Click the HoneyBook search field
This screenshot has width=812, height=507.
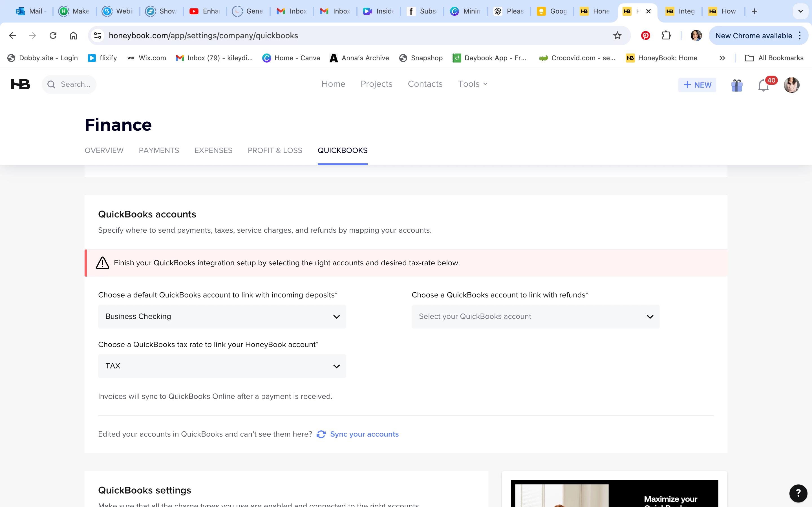click(x=75, y=84)
